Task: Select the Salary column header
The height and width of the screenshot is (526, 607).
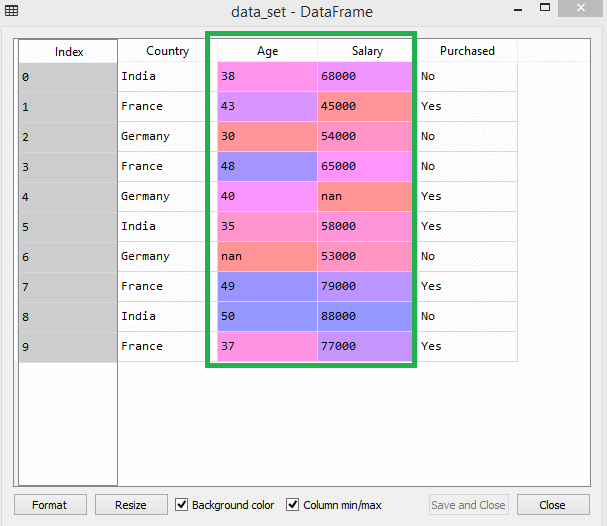Action: pyautogui.click(x=366, y=51)
